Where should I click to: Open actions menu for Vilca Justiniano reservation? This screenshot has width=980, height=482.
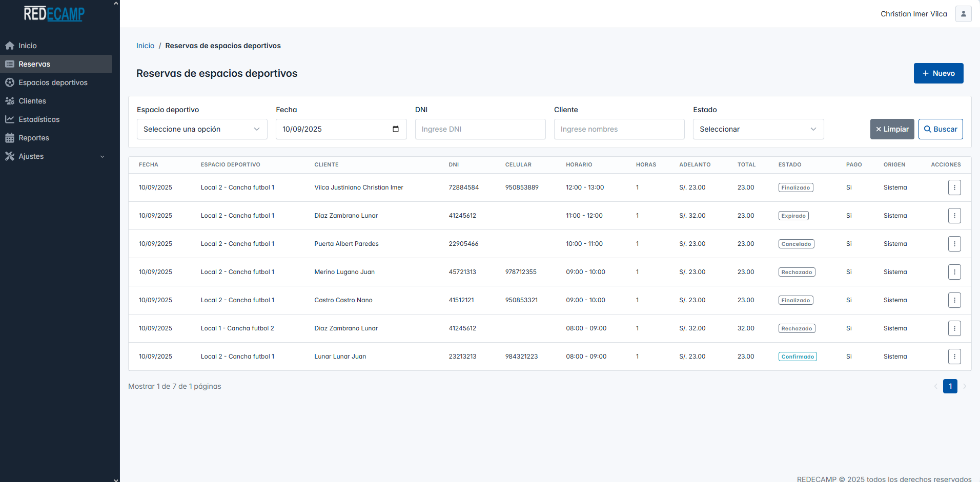pyautogui.click(x=954, y=187)
